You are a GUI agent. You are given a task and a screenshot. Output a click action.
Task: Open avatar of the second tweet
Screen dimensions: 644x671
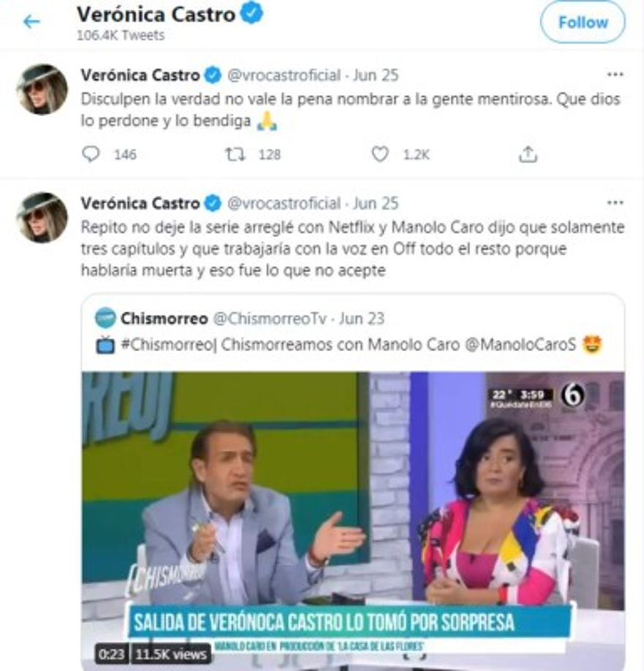[42, 217]
